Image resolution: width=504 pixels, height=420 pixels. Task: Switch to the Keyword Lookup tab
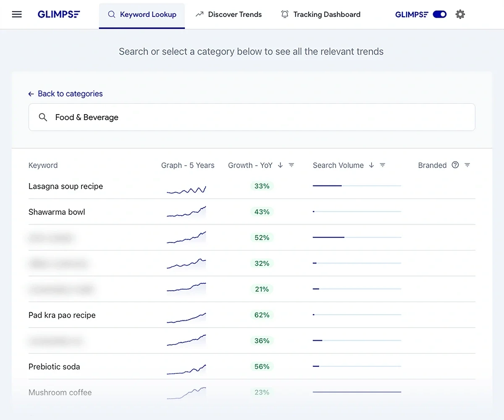click(x=142, y=14)
